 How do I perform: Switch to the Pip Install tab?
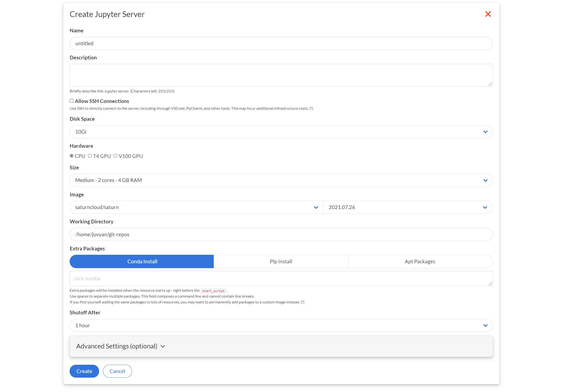[281, 261]
